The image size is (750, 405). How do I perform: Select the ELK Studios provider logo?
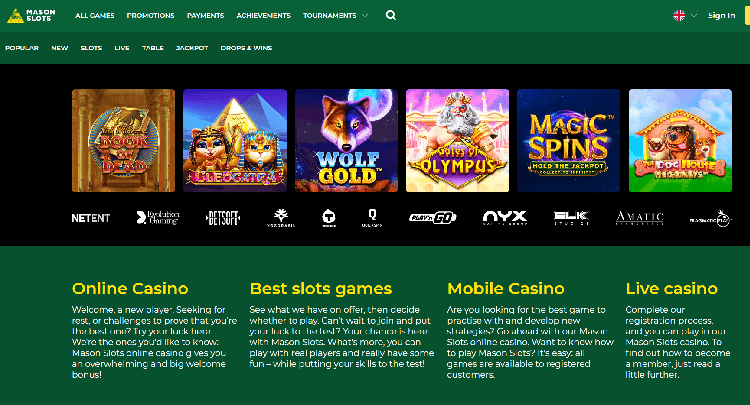pos(571,218)
